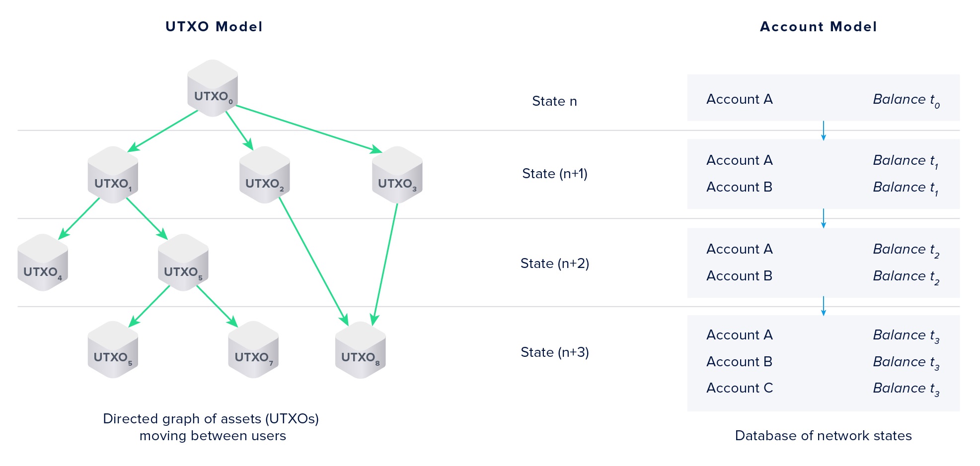Select the State n label
Screen dimensions: 980x466
(554, 101)
